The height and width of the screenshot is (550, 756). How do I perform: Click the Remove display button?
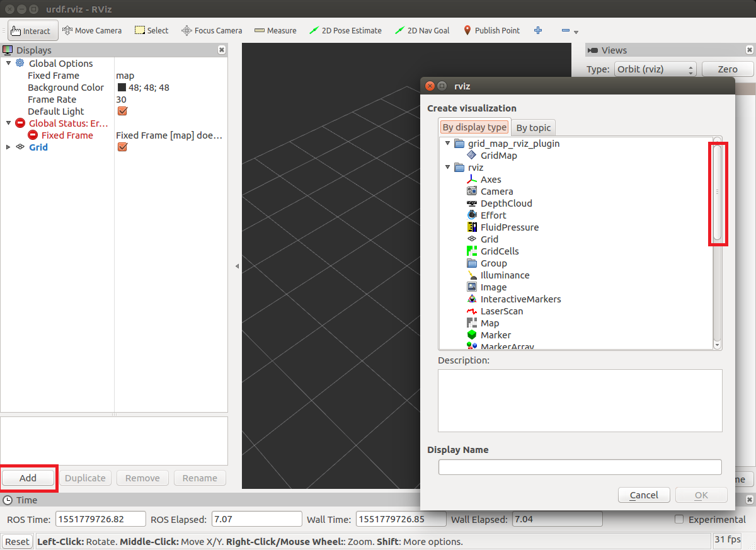coord(142,478)
